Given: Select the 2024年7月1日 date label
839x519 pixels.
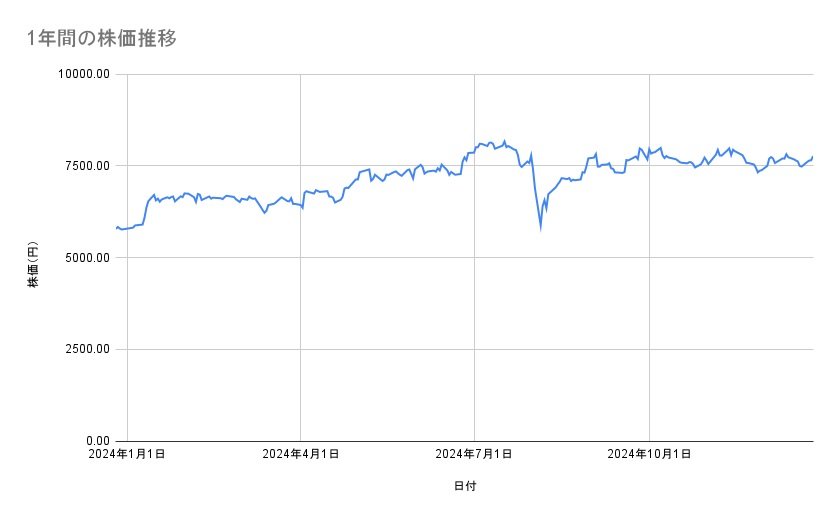Looking at the screenshot, I should 474,454.
